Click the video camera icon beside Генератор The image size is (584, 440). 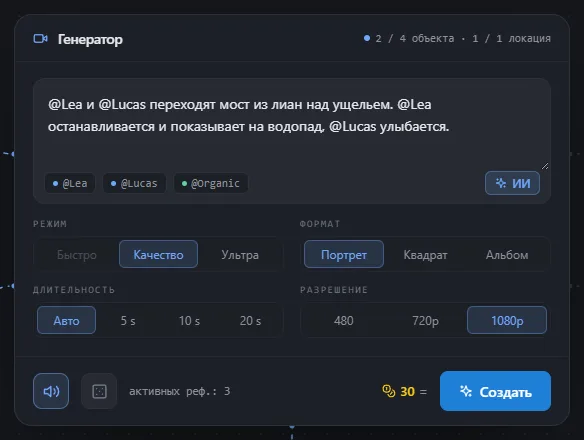pos(40,39)
